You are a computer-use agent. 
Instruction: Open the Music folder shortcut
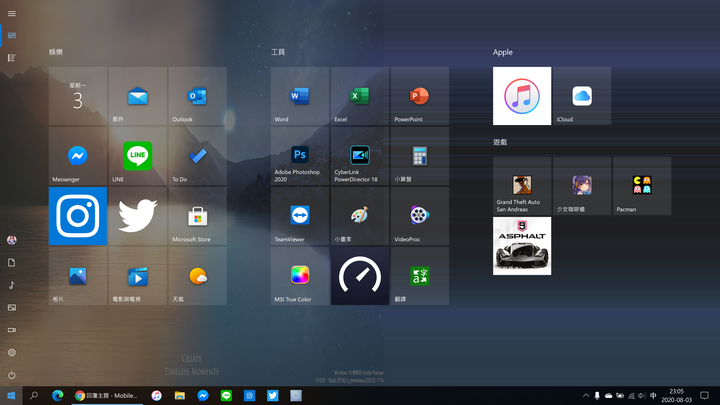[x=11, y=285]
